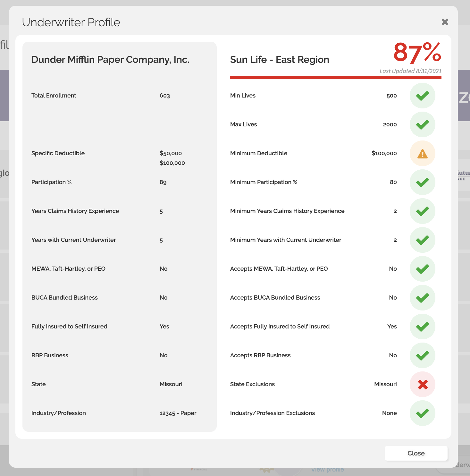Click checkmark for Minimum Years with Current Underwriter

pyautogui.click(x=423, y=240)
